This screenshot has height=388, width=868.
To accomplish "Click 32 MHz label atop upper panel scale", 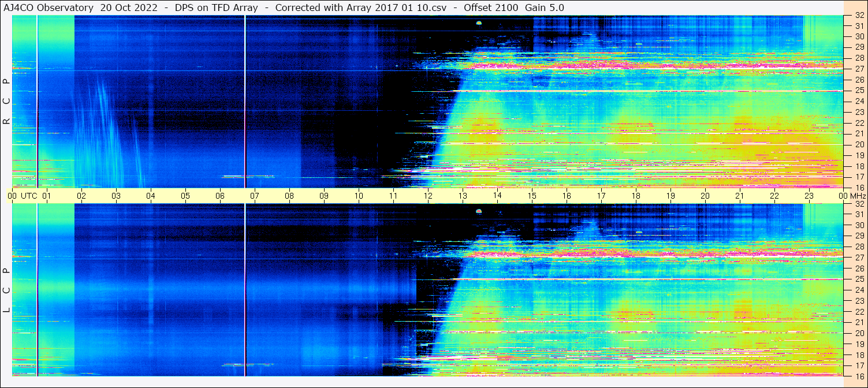I will (859, 16).
